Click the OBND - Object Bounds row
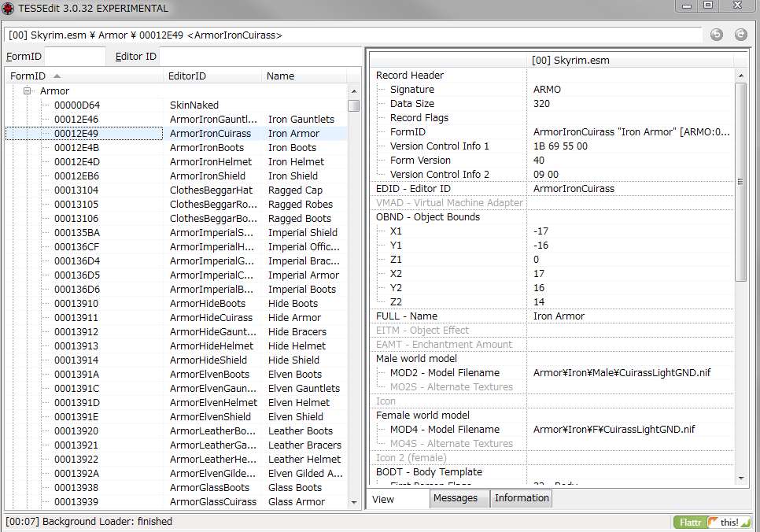The width and height of the screenshot is (760, 532). point(552,216)
